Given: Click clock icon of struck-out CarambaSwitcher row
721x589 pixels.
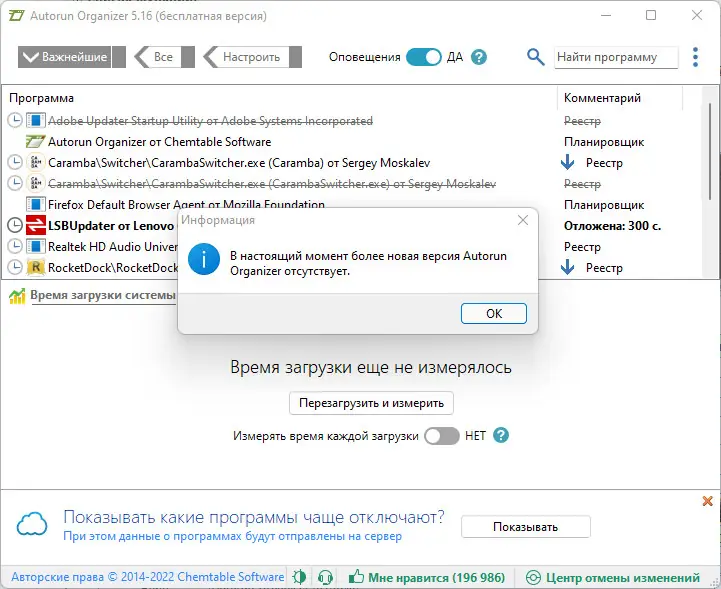Looking at the screenshot, I should 15,183.
